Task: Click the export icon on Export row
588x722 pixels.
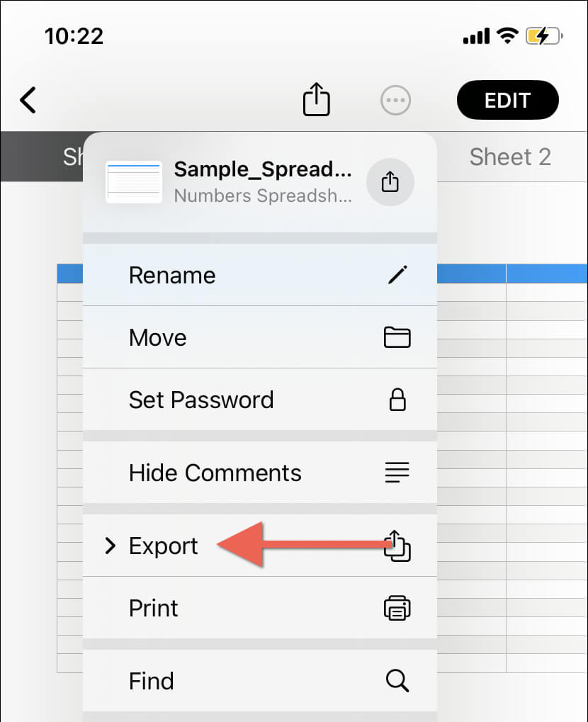Action: (397, 546)
